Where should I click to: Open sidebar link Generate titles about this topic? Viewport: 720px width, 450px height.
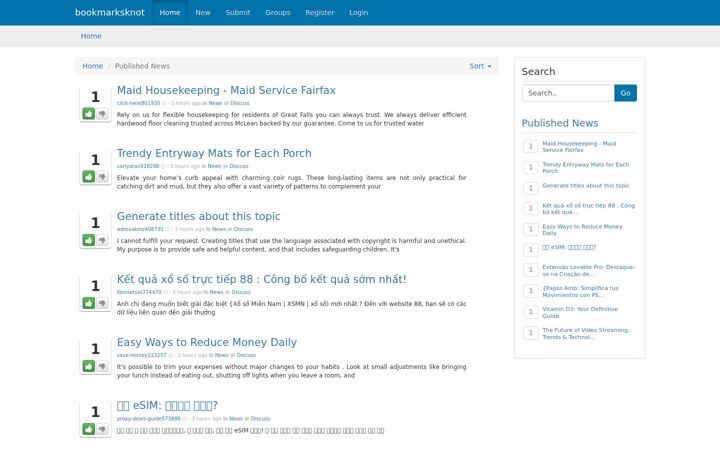click(x=586, y=186)
